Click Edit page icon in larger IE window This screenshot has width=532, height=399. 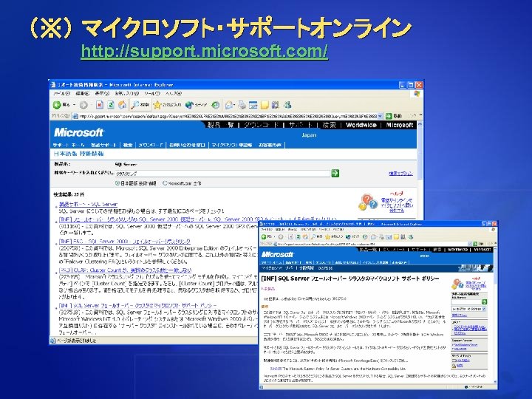tap(253, 105)
